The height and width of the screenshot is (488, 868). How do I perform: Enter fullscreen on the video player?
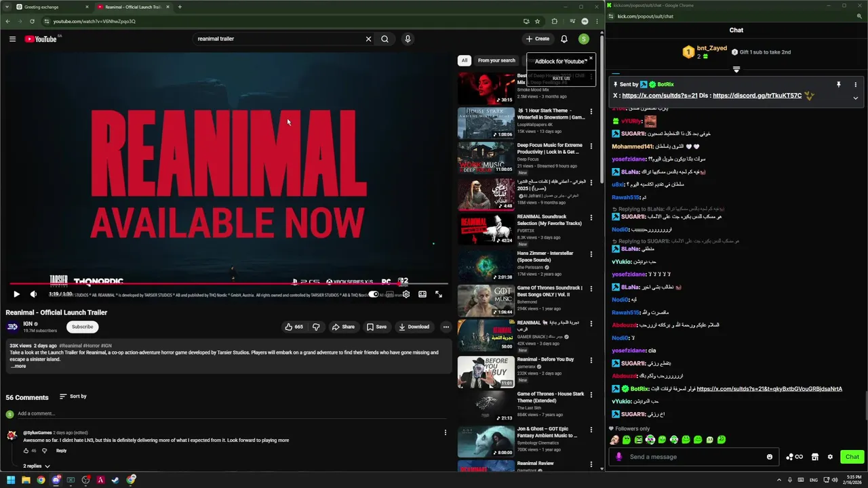[x=439, y=294]
